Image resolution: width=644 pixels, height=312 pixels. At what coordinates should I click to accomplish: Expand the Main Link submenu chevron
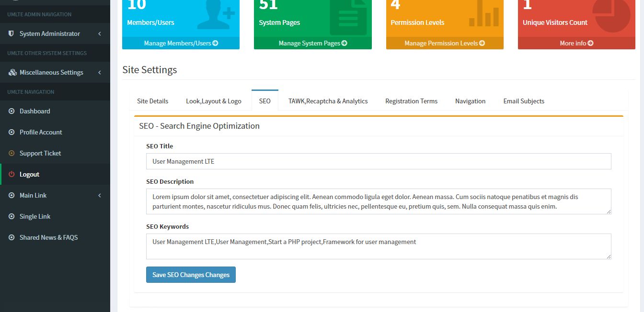click(x=99, y=196)
